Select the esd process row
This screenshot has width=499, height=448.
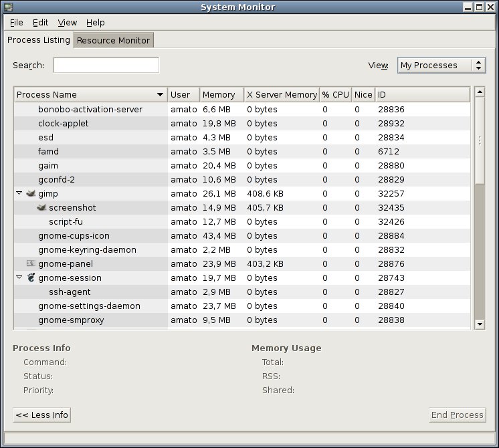pyautogui.click(x=242, y=137)
